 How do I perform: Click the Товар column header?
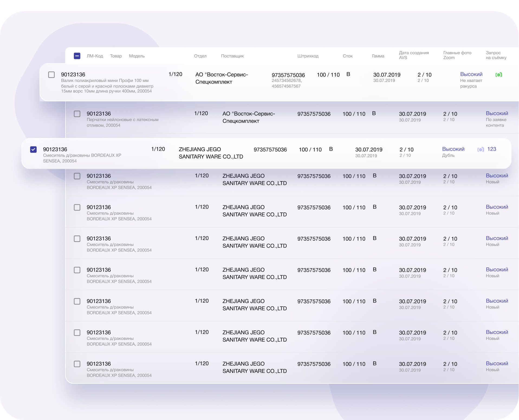[116, 56]
